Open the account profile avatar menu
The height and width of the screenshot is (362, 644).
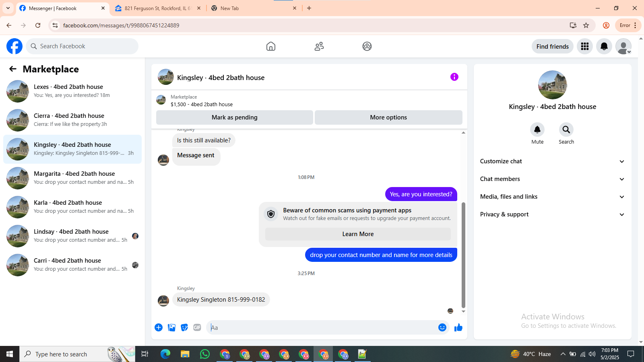tap(623, 46)
